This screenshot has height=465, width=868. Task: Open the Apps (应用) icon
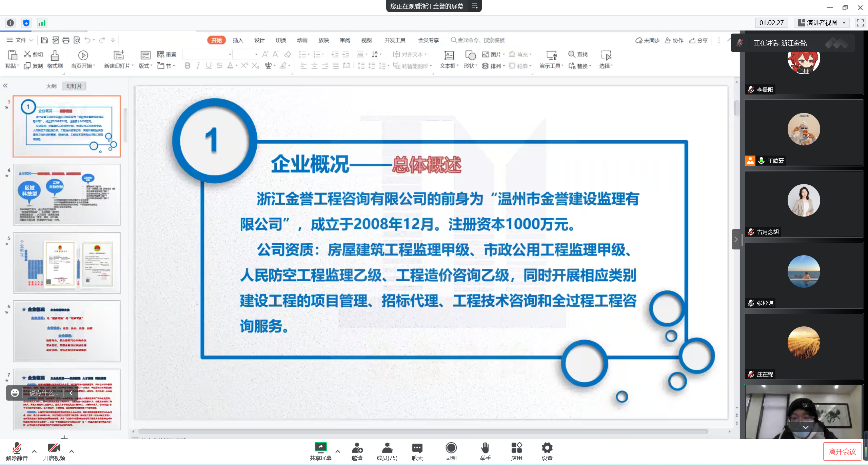click(x=516, y=451)
